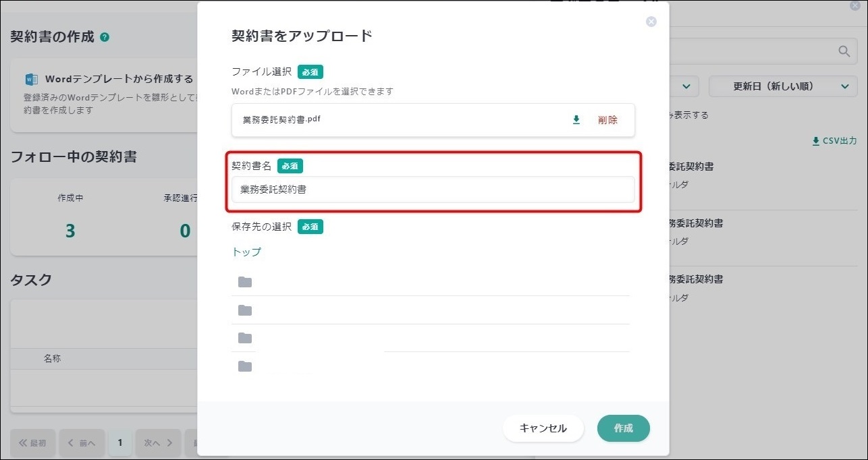The width and height of the screenshot is (868, 460).
Task: Select the second folder icon in the list
Action: coord(245,310)
